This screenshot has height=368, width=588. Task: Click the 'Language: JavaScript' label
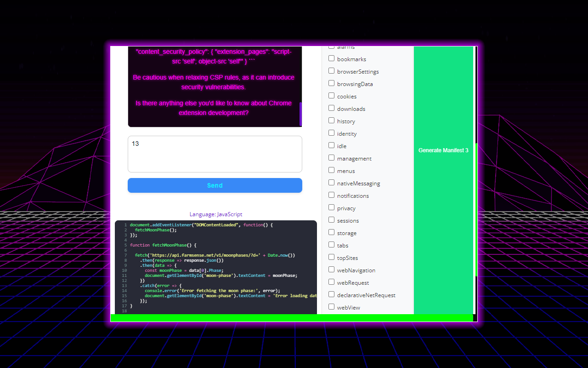point(216,214)
